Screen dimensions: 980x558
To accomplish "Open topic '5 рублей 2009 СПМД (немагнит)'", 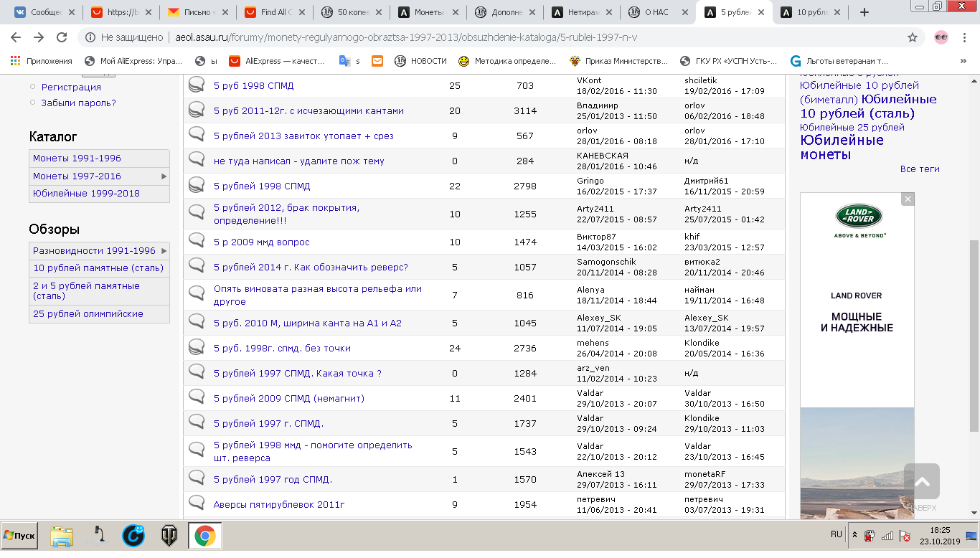I will [x=288, y=398].
